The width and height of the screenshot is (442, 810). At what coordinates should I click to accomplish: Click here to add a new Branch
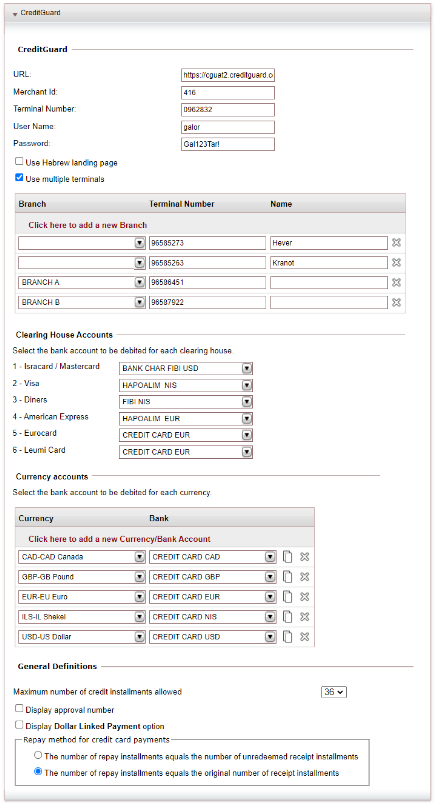pyautogui.click(x=87, y=225)
